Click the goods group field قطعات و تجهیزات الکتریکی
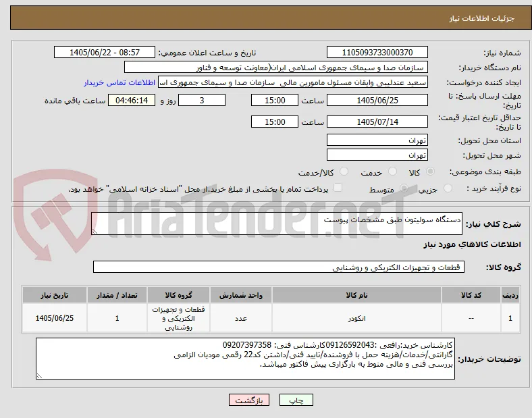532x418 pixels. click(279, 267)
